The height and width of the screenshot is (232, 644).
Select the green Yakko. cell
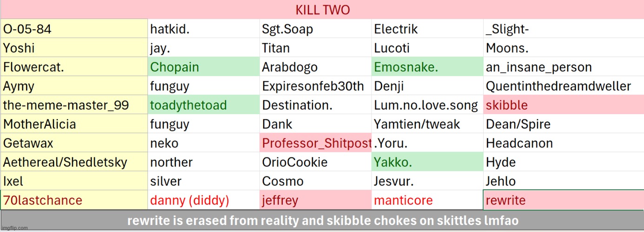pos(427,162)
